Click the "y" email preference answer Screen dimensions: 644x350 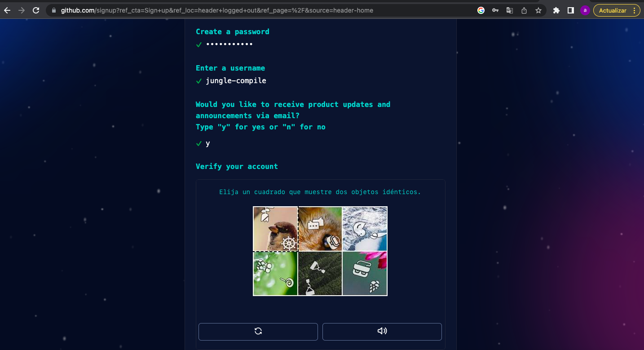click(208, 143)
